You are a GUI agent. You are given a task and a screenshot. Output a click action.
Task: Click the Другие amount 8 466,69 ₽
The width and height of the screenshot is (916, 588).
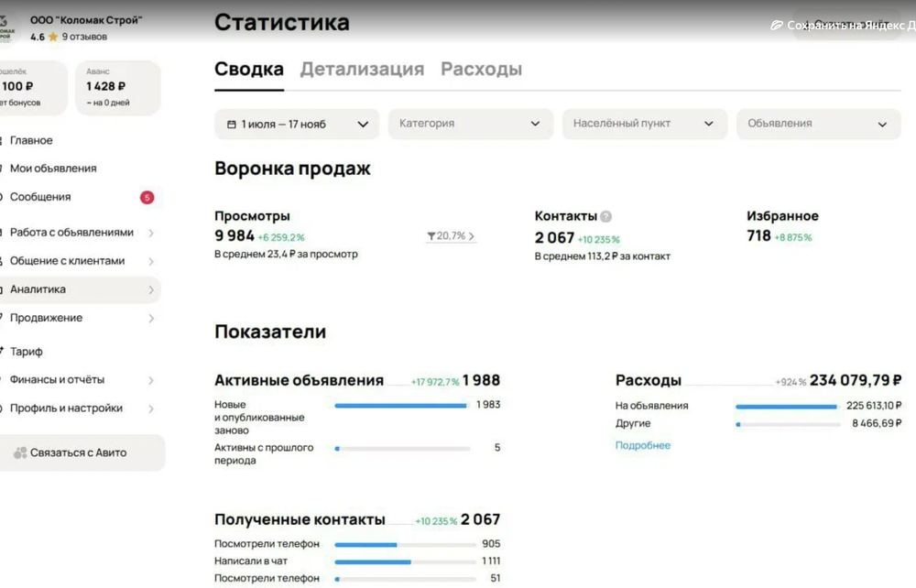point(877,423)
